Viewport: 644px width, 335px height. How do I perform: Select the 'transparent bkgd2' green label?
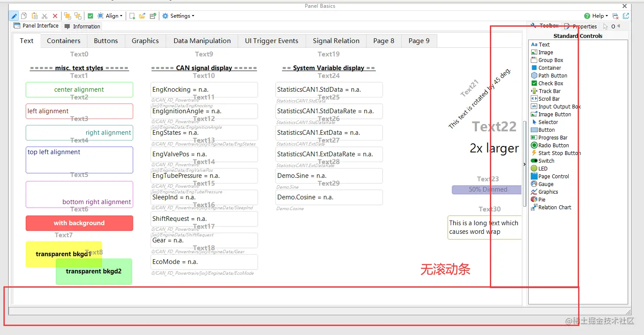pos(94,271)
